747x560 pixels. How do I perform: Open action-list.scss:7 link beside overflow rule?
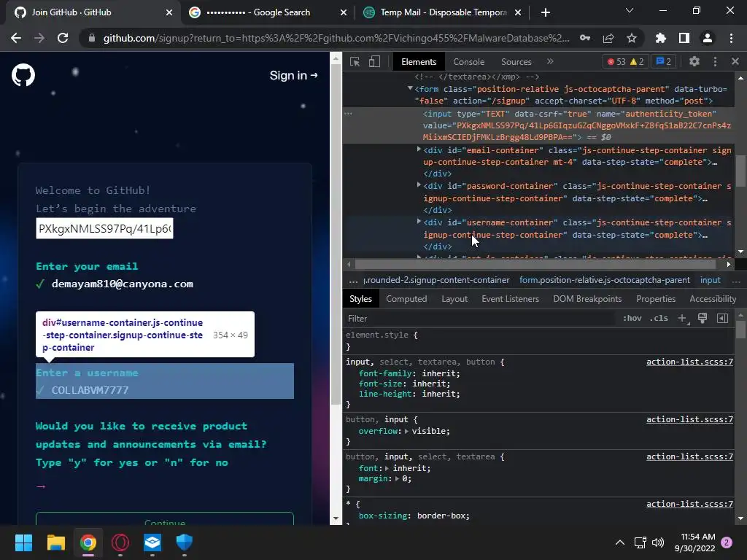[689, 419]
